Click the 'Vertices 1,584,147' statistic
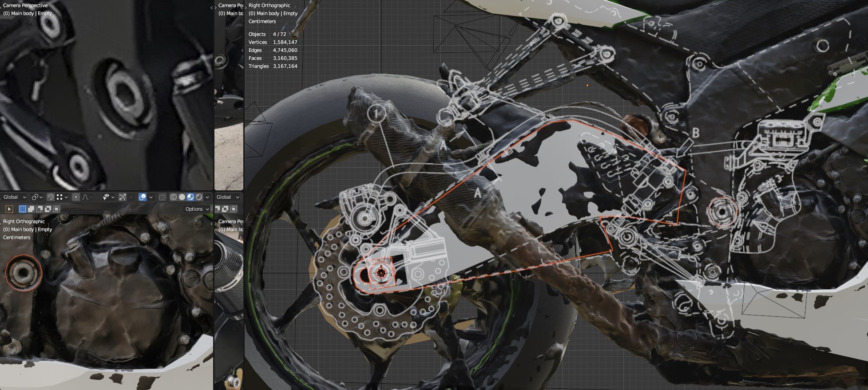 pos(273,42)
